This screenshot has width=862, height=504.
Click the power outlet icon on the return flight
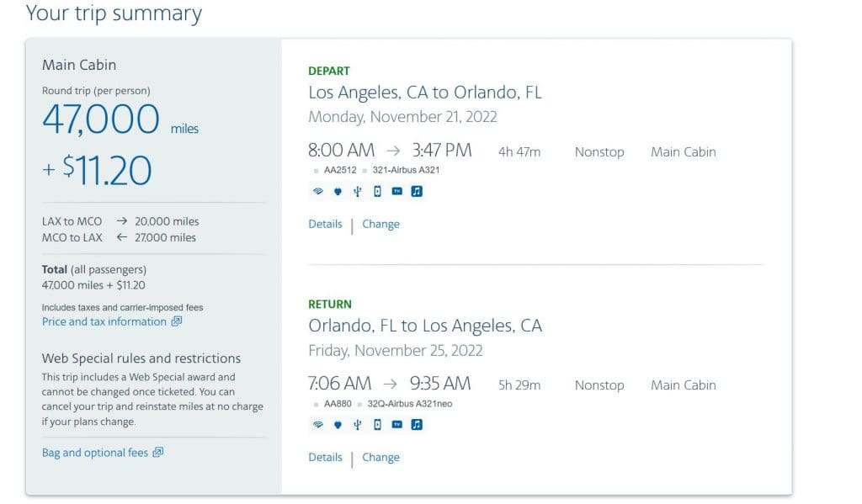pyautogui.click(x=338, y=424)
